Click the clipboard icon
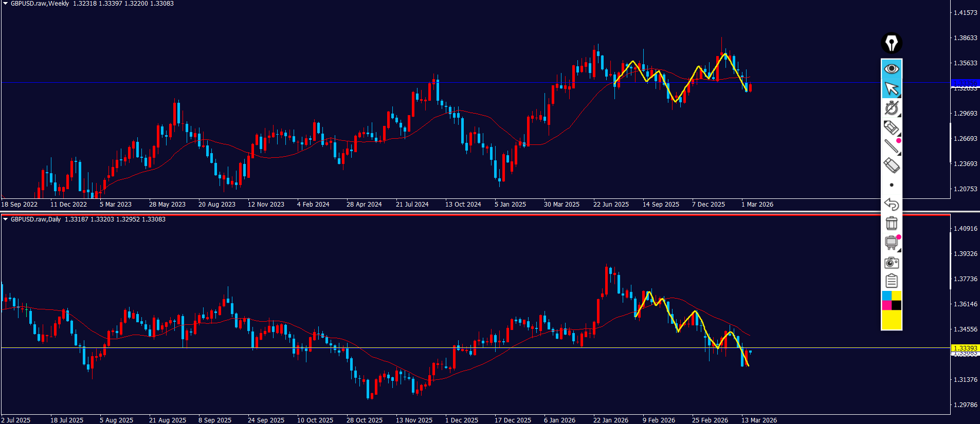 891,281
